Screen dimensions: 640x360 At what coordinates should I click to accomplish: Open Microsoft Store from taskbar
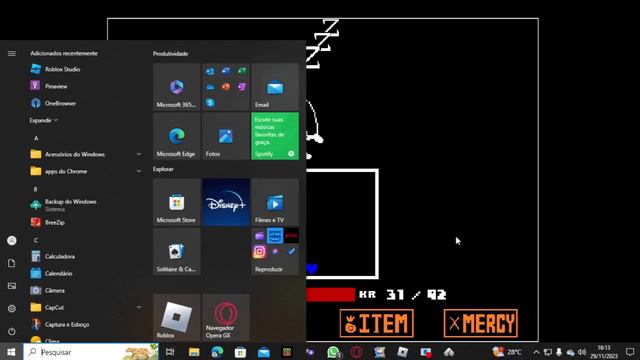point(240,352)
